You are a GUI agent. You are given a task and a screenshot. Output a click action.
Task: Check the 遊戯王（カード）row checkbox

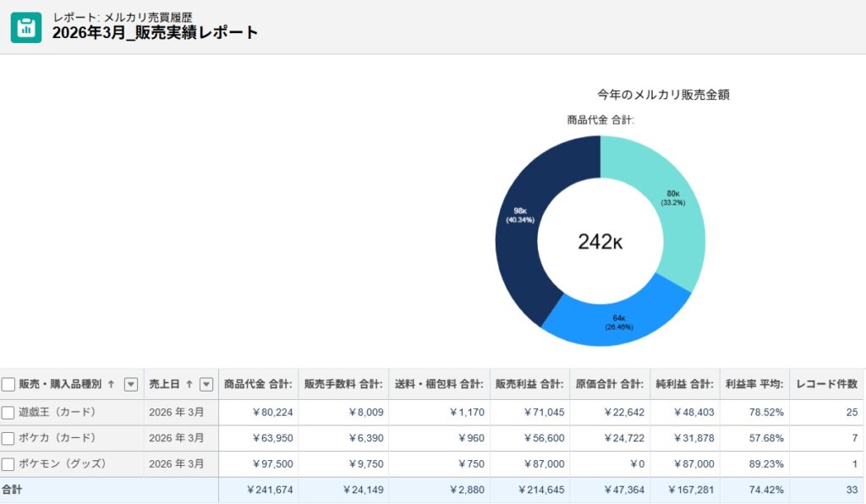[10, 413]
